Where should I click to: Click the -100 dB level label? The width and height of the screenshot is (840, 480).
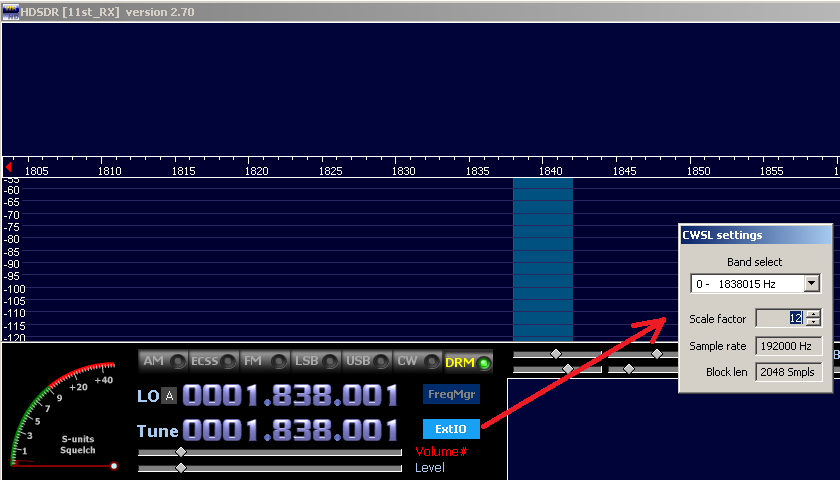14,289
